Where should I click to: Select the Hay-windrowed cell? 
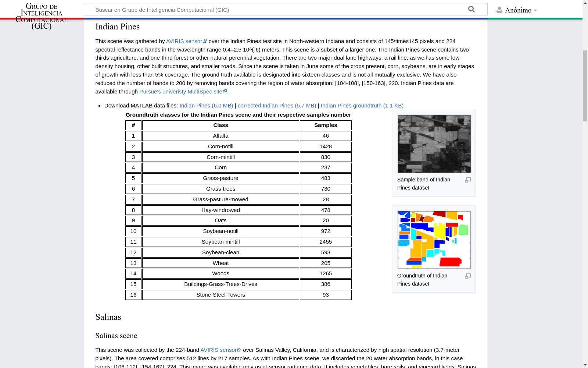point(220,210)
